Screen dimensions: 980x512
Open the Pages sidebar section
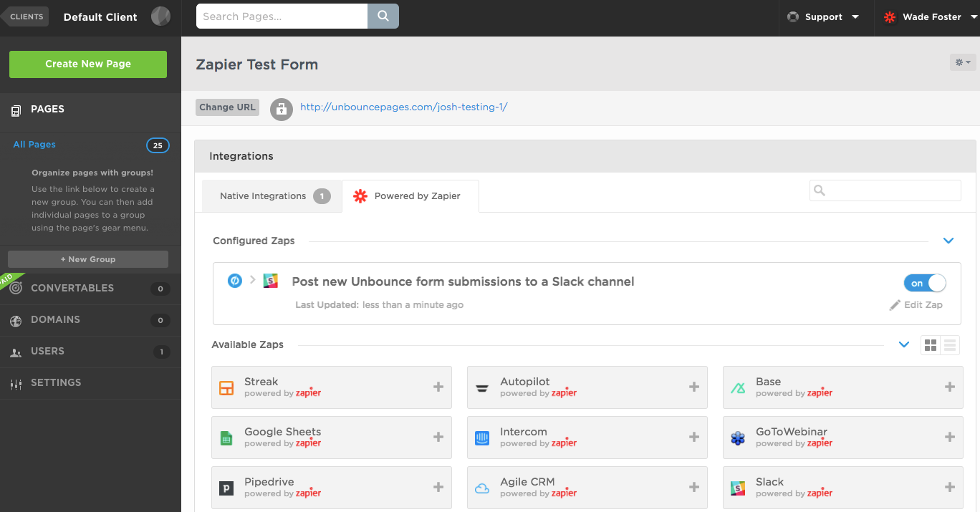(x=90, y=110)
